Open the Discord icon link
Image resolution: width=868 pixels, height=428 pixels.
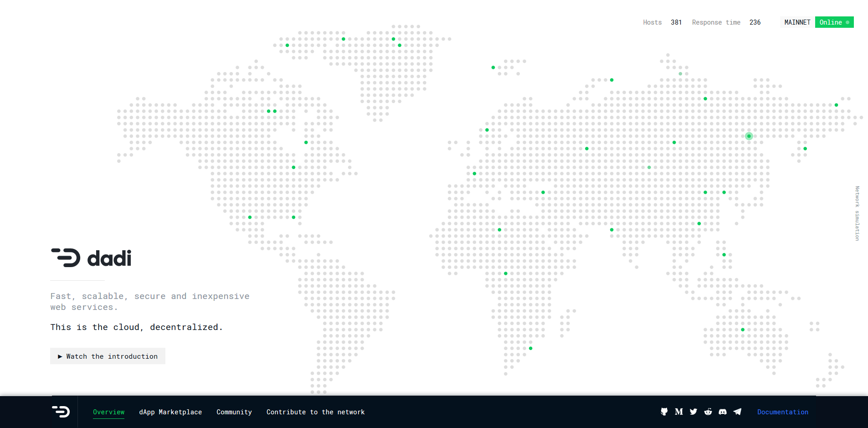[x=723, y=412]
